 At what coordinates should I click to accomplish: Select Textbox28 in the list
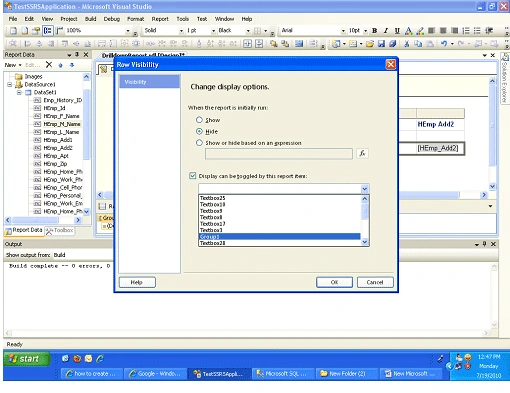pos(279,243)
